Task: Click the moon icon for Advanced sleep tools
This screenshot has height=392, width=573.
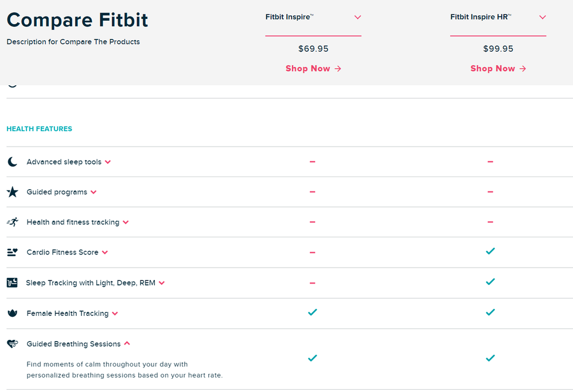Action: point(13,162)
